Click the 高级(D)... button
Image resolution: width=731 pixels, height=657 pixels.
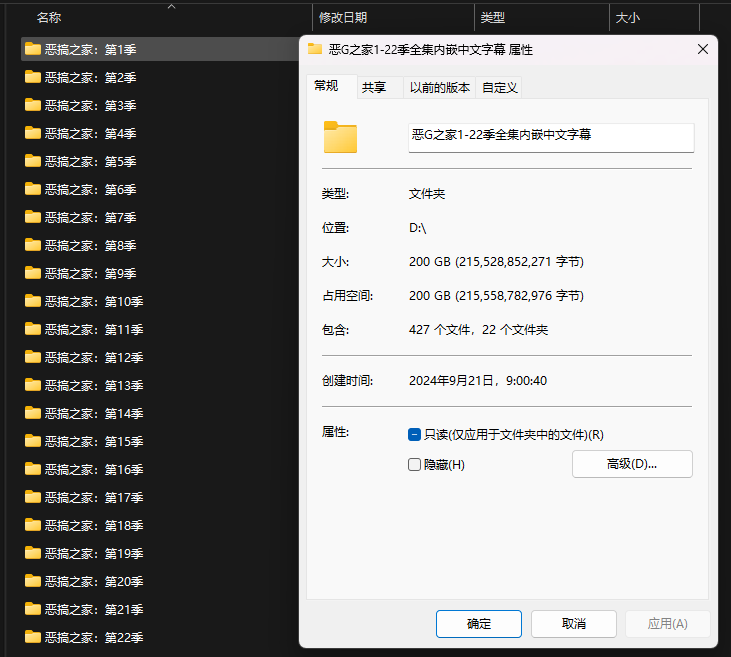pyautogui.click(x=632, y=464)
